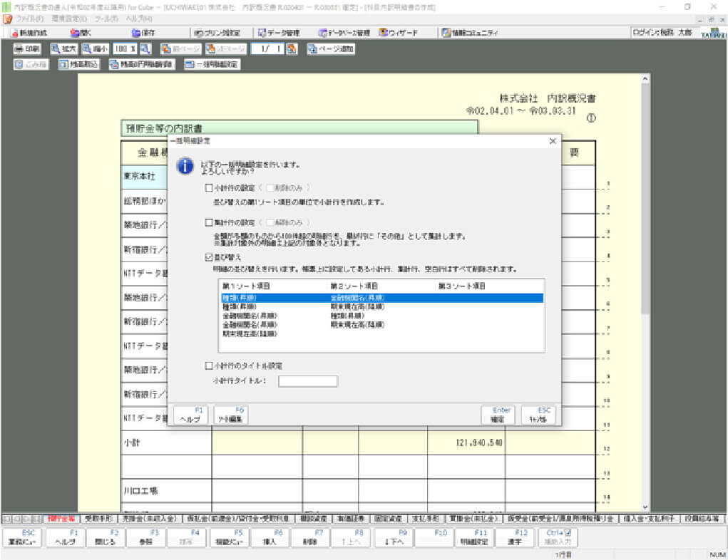
Task: Switch to the 支払手形 tab
Action: [x=426, y=518]
